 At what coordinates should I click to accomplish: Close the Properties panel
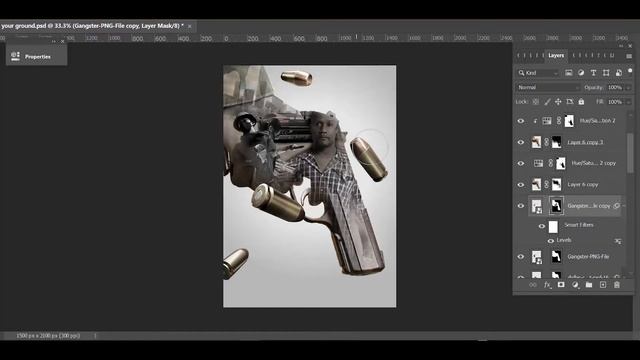pyautogui.click(x=62, y=41)
